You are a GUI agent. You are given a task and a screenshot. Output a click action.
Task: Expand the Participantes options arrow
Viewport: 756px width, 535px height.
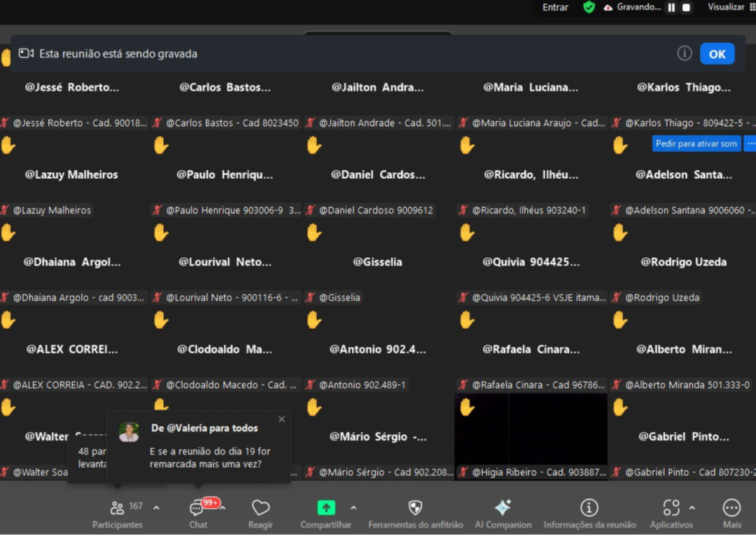(156, 508)
